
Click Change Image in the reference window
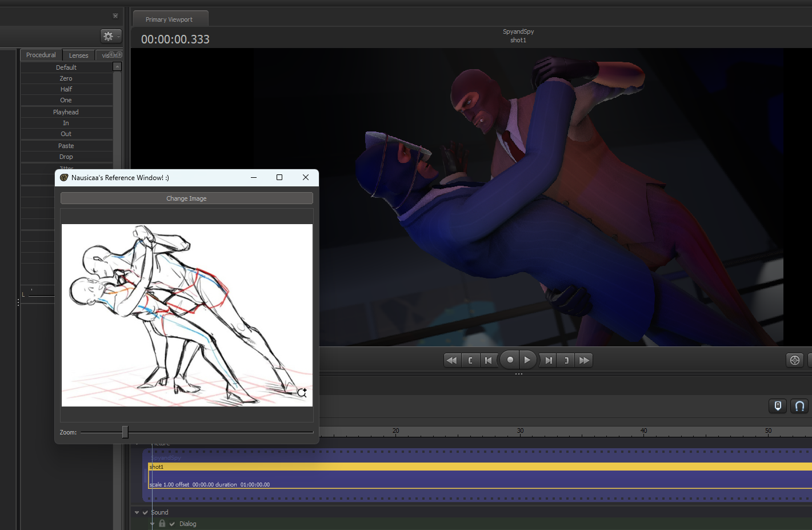(186, 198)
